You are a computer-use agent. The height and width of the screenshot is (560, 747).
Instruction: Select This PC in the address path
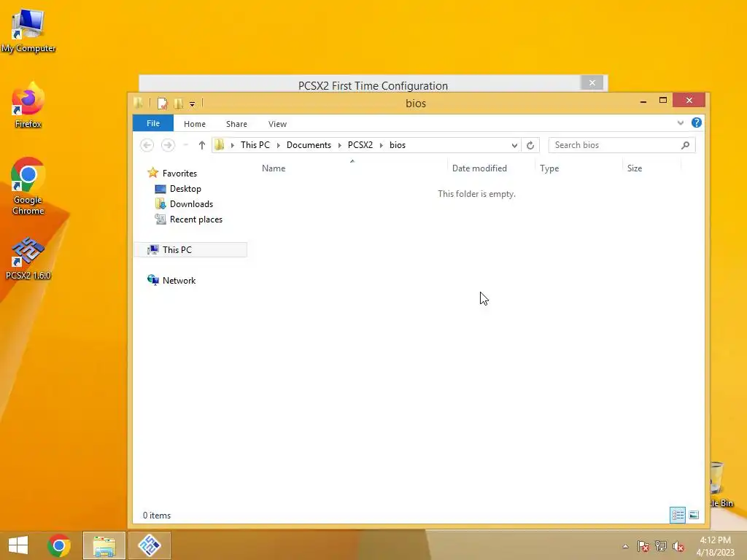[x=255, y=145]
